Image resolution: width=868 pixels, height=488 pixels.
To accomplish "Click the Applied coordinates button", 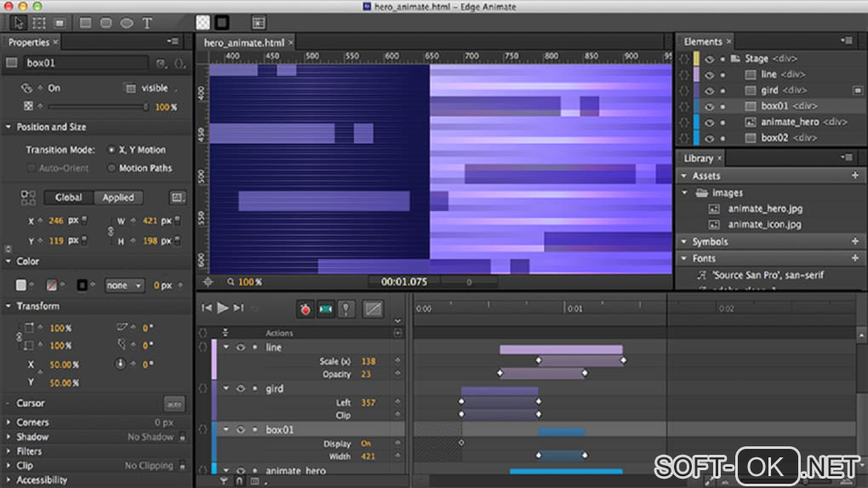I will 118,197.
